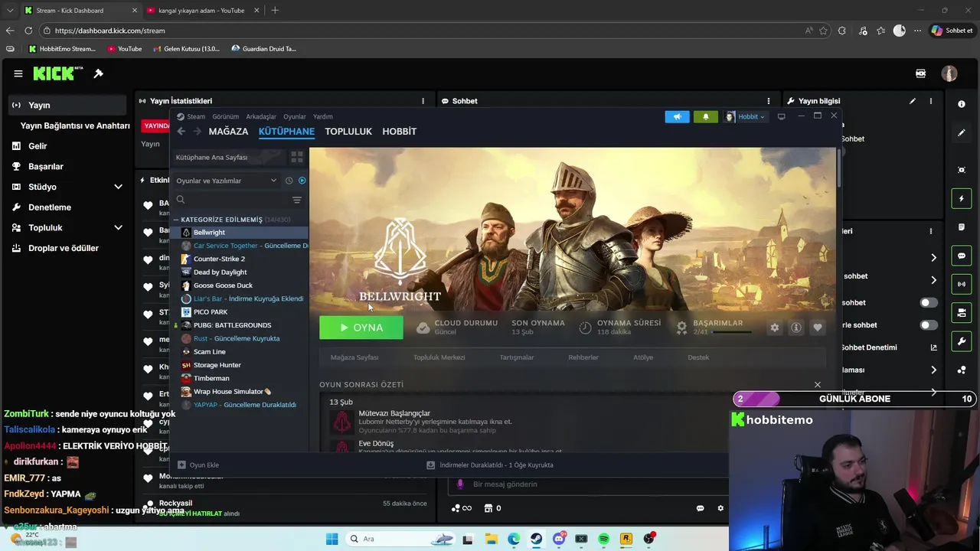980x551 pixels.
Task: Click 'Oyun Ekle' at Steam bottom bar
Action: coord(198,465)
